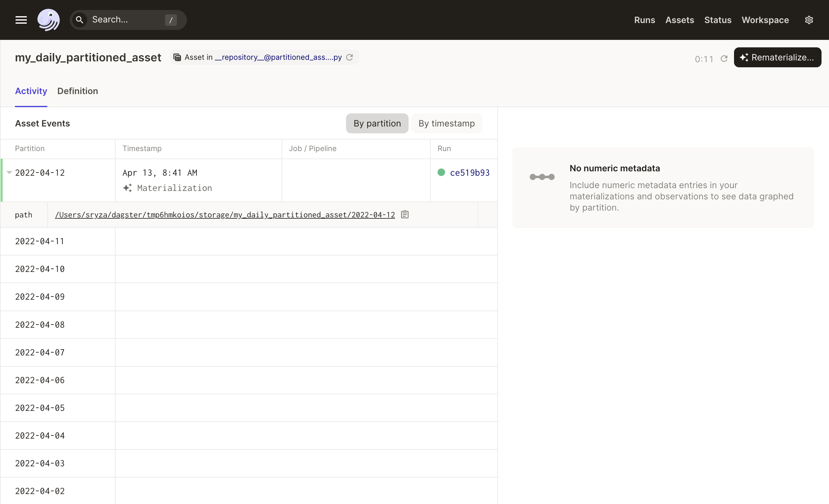Click the Rematerialize button

point(777,57)
